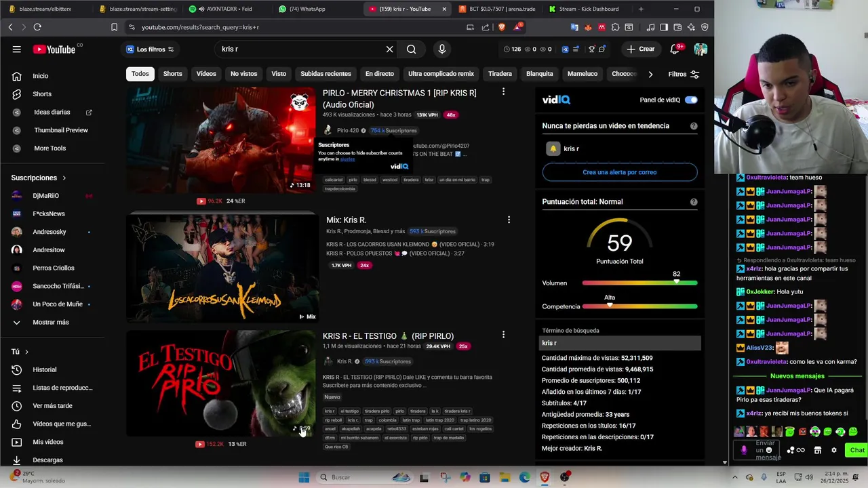
Task: Open vidIQ Los filtros control
Action: point(150,49)
